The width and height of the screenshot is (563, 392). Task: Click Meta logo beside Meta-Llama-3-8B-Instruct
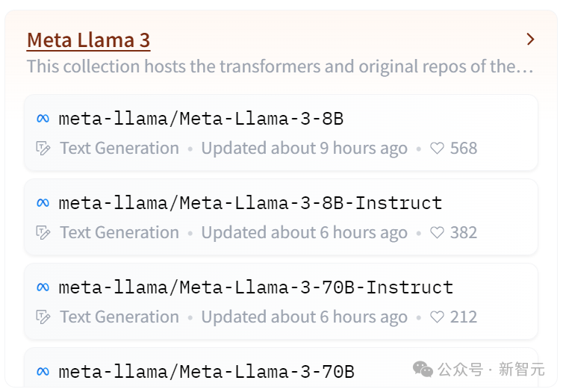tap(43, 203)
